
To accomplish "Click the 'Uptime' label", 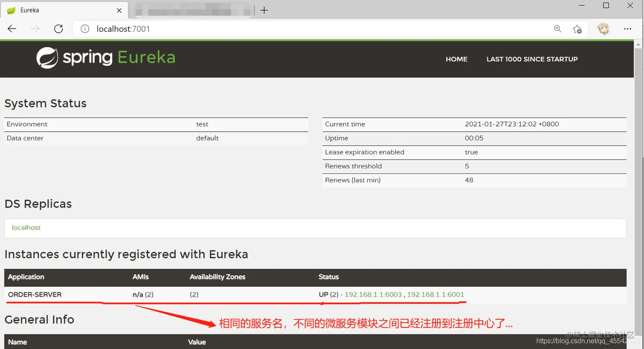I will [336, 138].
